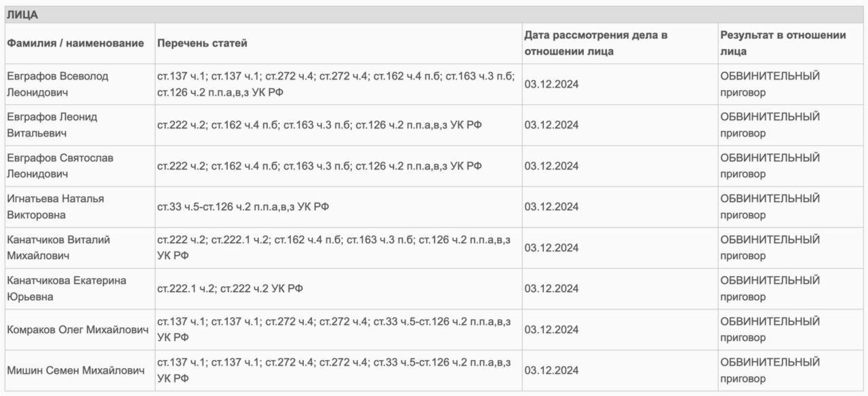Select the name Игнатьева Наталья Викторовна

56,207
